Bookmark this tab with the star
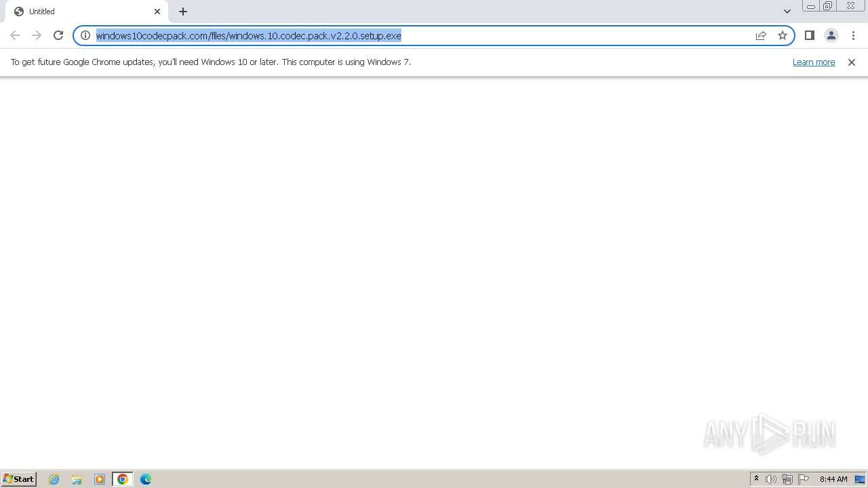The height and width of the screenshot is (488, 868). 783,35
